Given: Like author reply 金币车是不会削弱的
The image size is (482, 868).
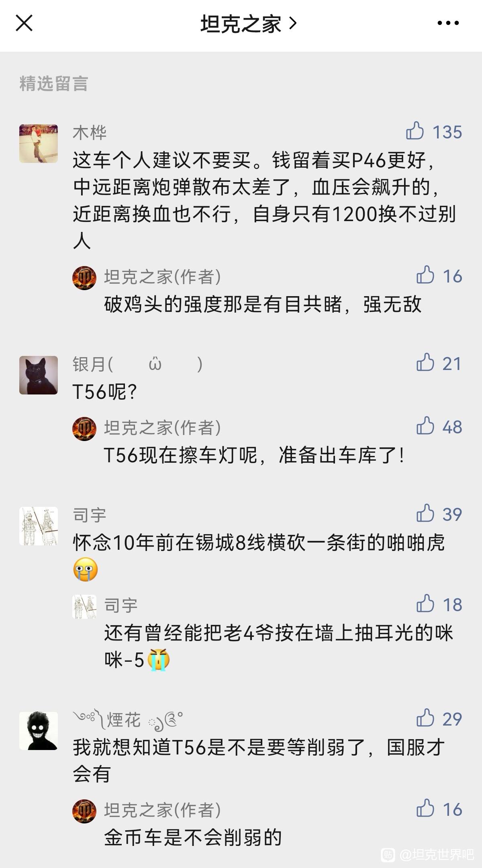Looking at the screenshot, I should pos(425,809).
